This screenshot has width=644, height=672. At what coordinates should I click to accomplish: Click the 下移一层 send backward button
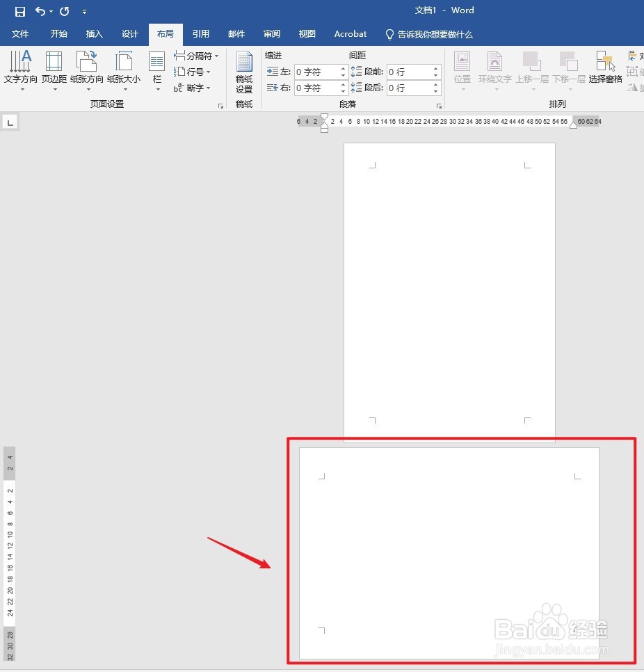[569, 70]
